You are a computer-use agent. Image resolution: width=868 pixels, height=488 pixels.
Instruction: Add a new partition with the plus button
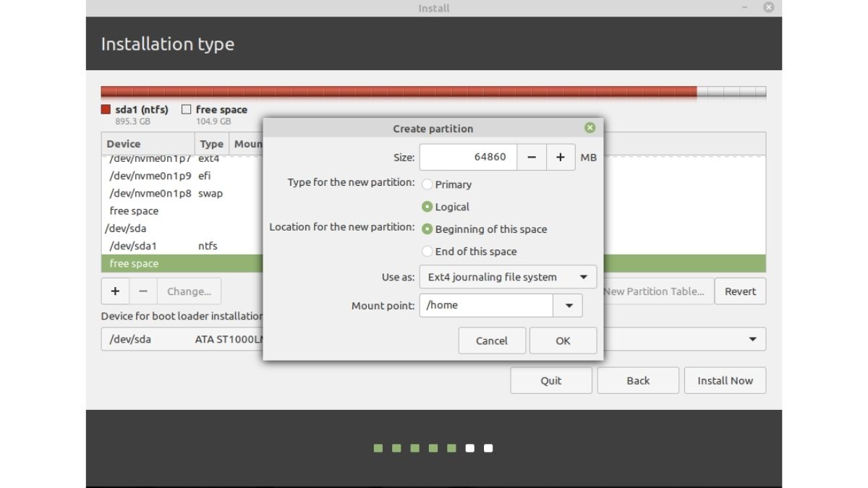(115, 291)
